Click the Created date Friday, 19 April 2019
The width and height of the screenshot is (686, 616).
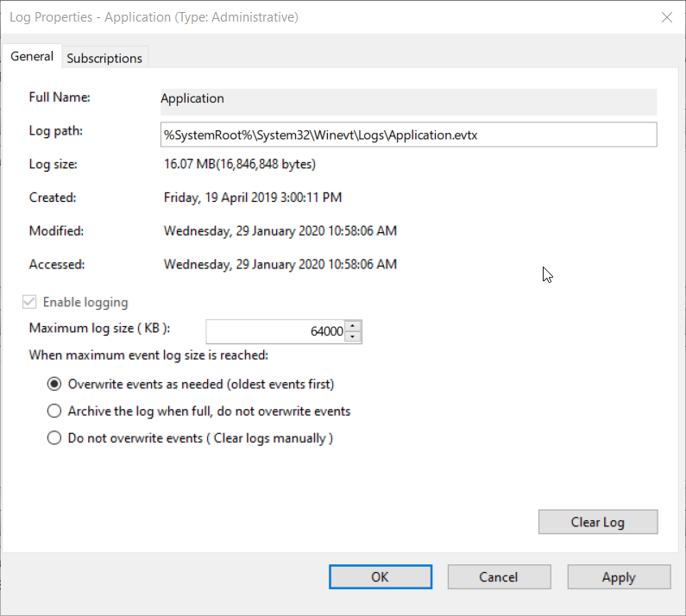pyautogui.click(x=253, y=198)
